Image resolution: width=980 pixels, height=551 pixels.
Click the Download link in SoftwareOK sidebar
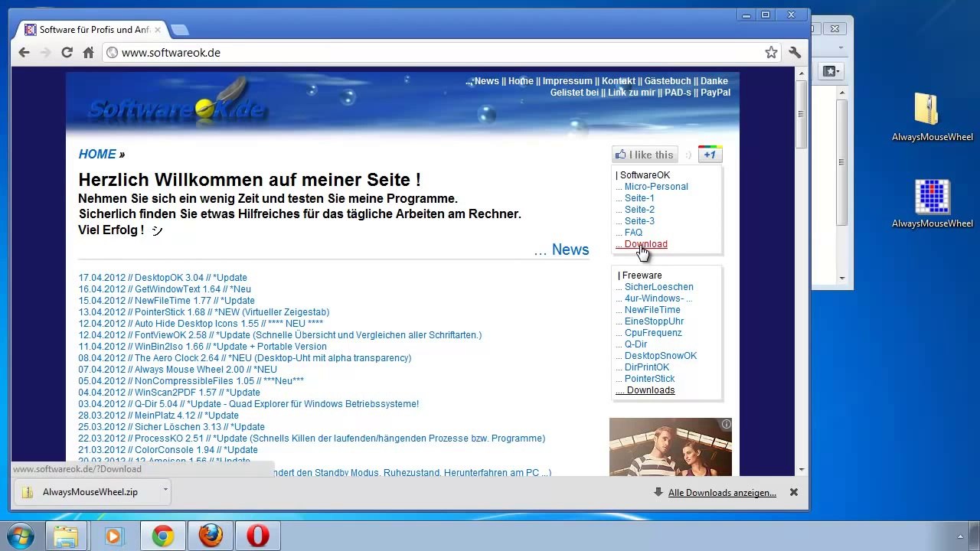(645, 244)
